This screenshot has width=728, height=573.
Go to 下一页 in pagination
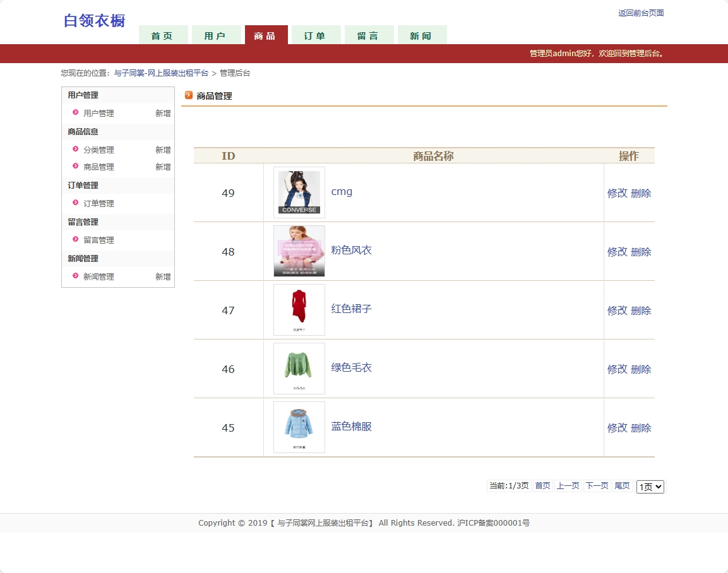[x=596, y=485]
